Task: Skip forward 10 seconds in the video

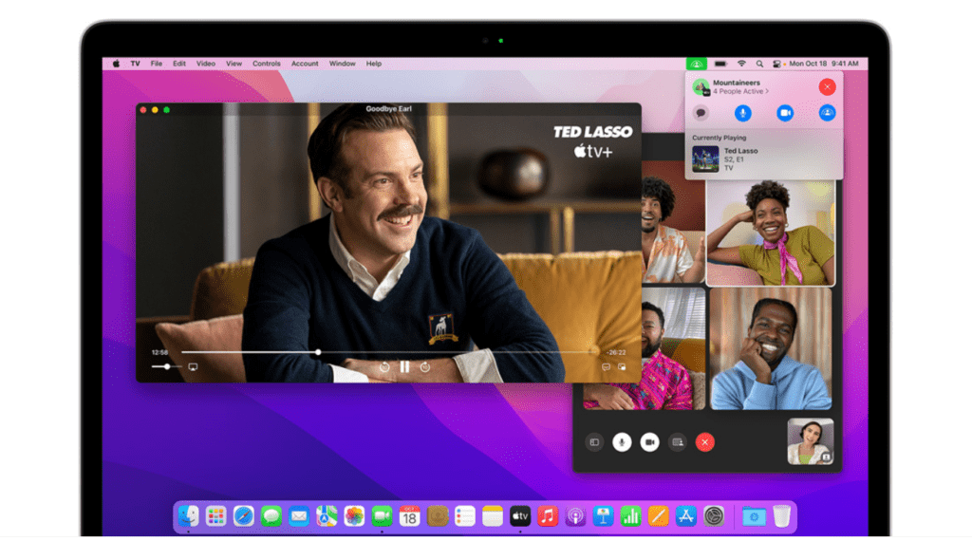Action: [425, 367]
